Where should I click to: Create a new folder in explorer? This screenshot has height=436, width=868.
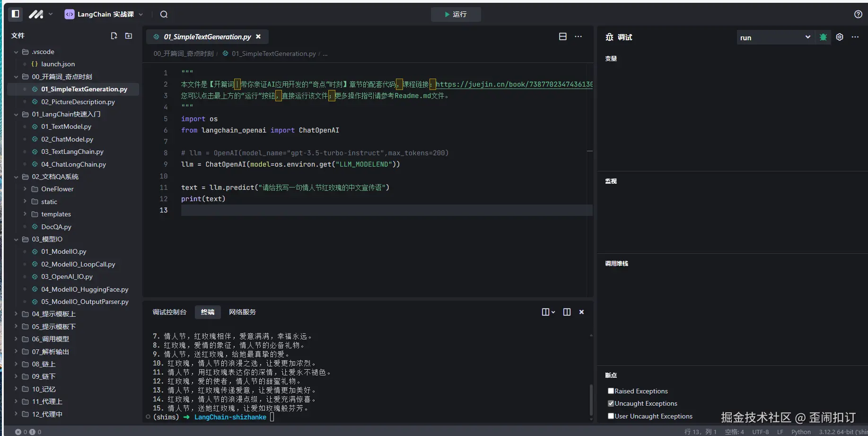click(129, 36)
